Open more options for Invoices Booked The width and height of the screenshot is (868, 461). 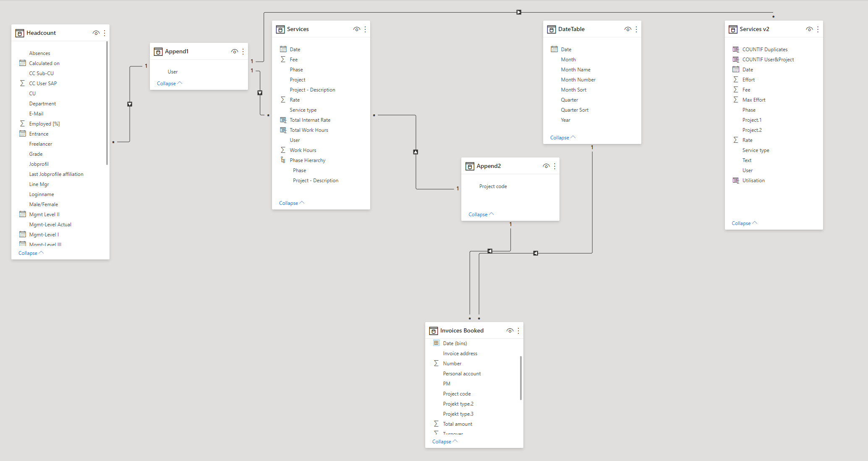coord(518,331)
